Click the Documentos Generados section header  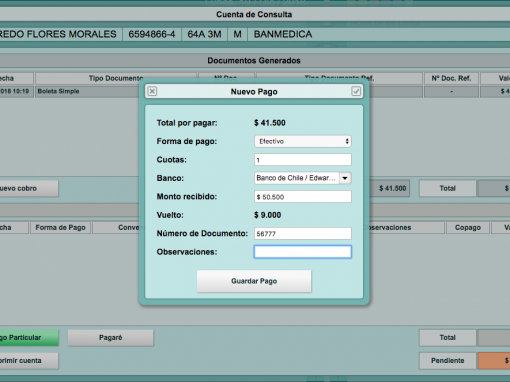[254, 61]
